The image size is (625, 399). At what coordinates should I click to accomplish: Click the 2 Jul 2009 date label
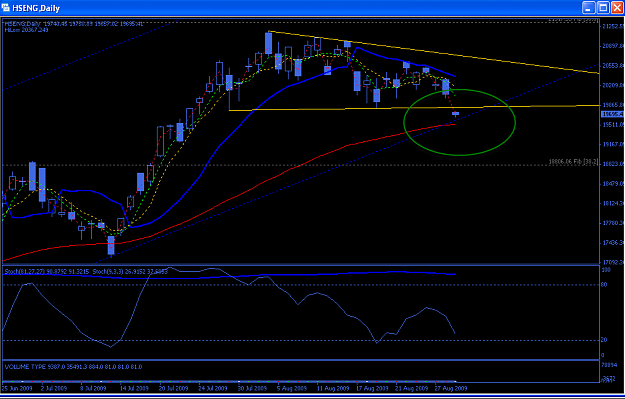54,387
